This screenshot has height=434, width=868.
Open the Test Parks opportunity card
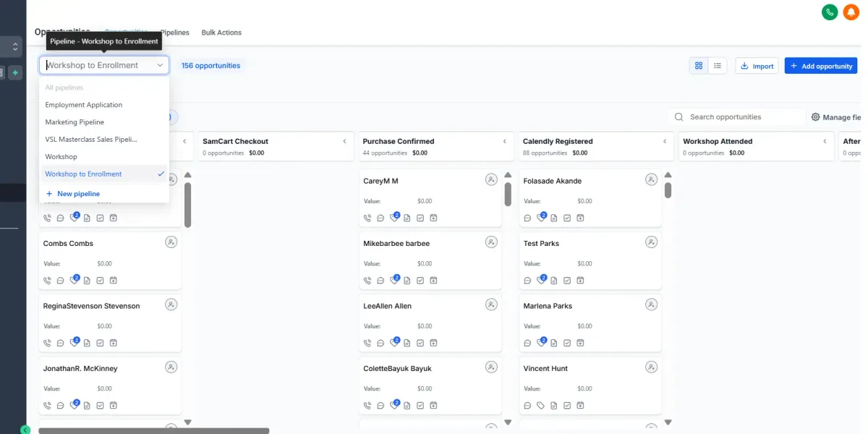590,262
